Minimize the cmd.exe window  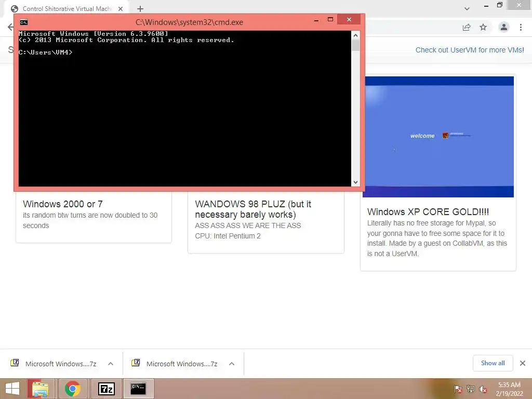click(316, 20)
